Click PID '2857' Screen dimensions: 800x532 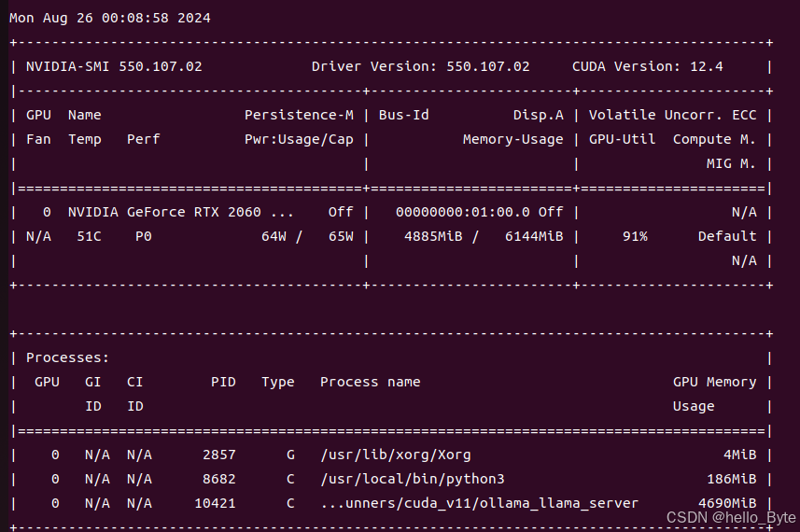tap(219, 455)
